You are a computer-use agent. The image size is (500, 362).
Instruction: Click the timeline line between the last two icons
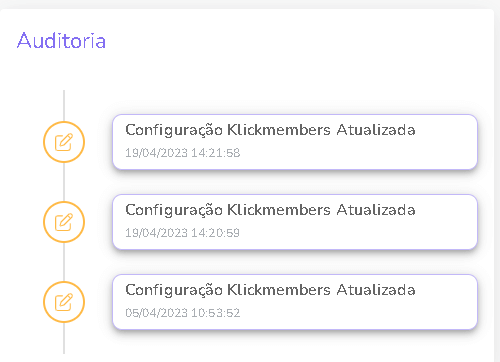64,262
